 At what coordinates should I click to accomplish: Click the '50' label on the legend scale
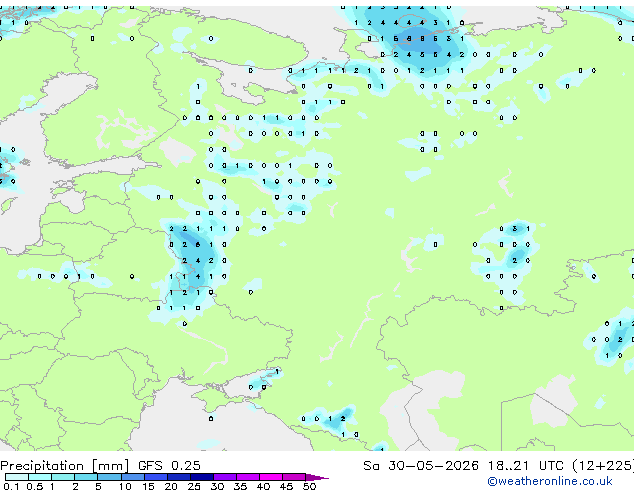pyautogui.click(x=309, y=486)
